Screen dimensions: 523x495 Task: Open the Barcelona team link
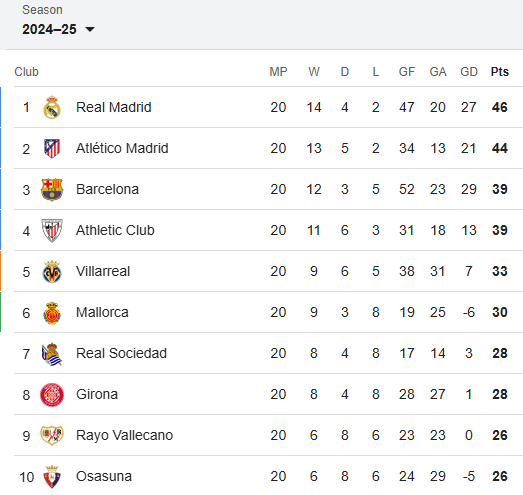point(107,189)
